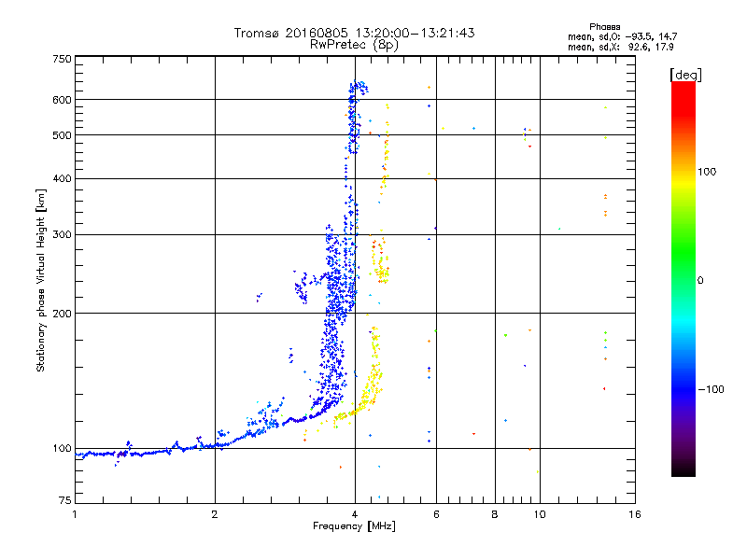Screen dimensions: 747x560
Task: Click the plot title 'Tromsø 20160805 13:20:00-13:21:43'
Action: (354, 33)
